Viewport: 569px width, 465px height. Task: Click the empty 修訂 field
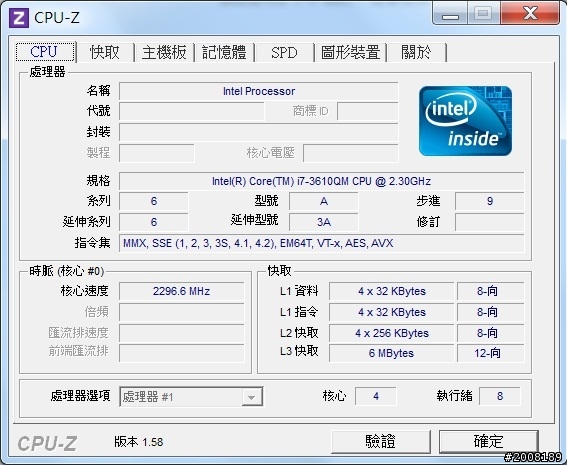pos(490,222)
